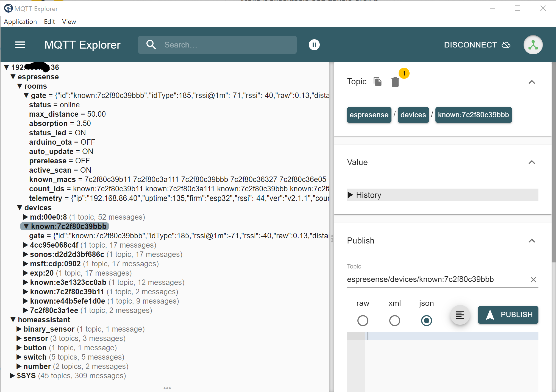Select the xml payload format
Image resolution: width=556 pixels, height=392 pixels.
pyautogui.click(x=394, y=320)
